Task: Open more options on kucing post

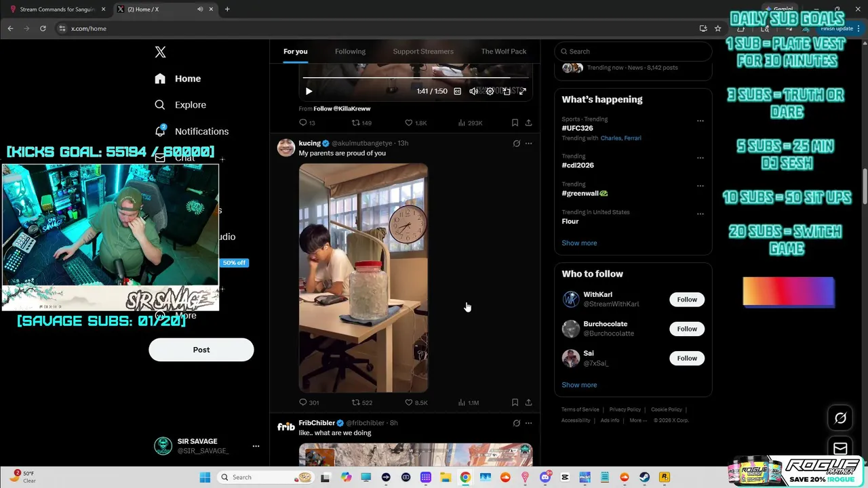Action: tap(528, 144)
